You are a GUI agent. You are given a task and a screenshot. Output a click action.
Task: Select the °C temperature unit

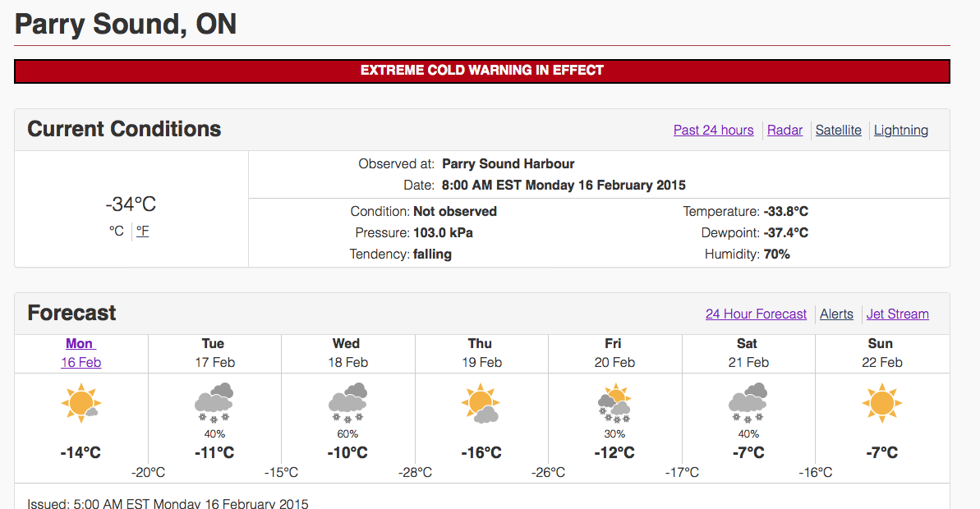coord(117,231)
